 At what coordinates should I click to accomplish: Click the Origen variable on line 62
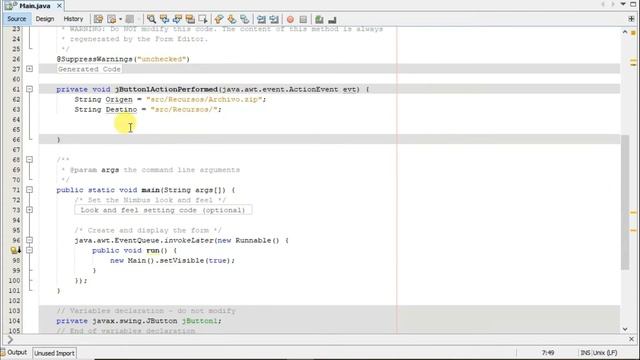[119, 99]
